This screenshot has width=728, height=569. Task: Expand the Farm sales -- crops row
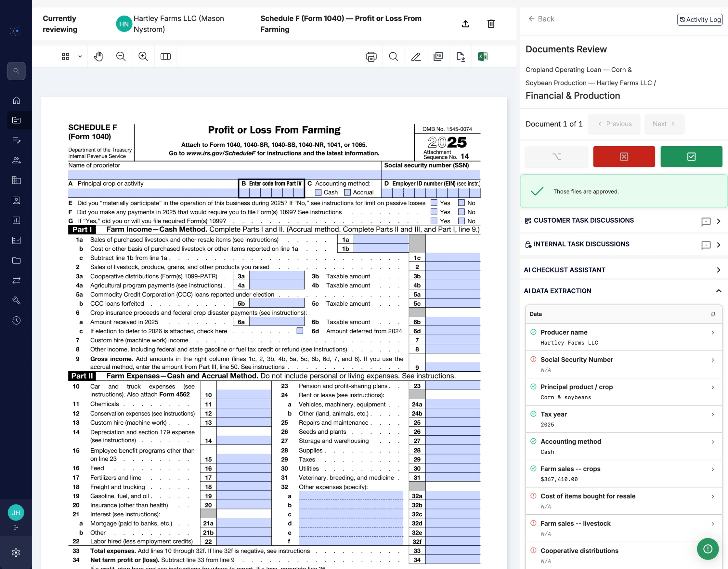pyautogui.click(x=713, y=469)
